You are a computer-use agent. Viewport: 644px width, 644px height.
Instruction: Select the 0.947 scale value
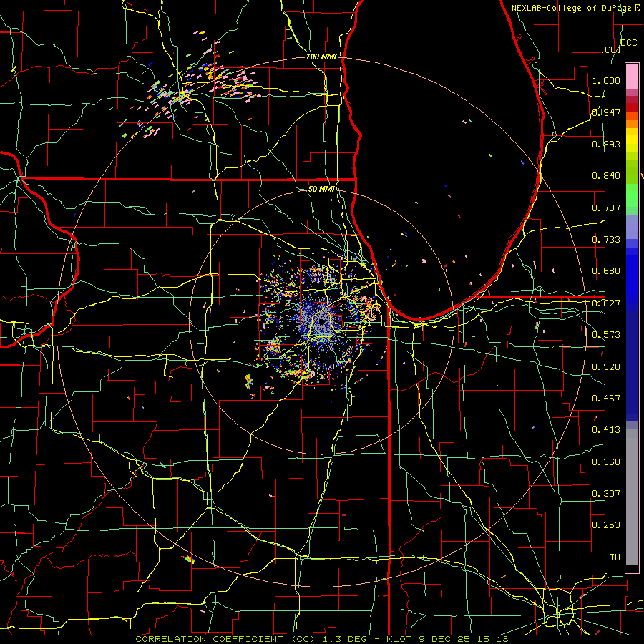point(606,112)
